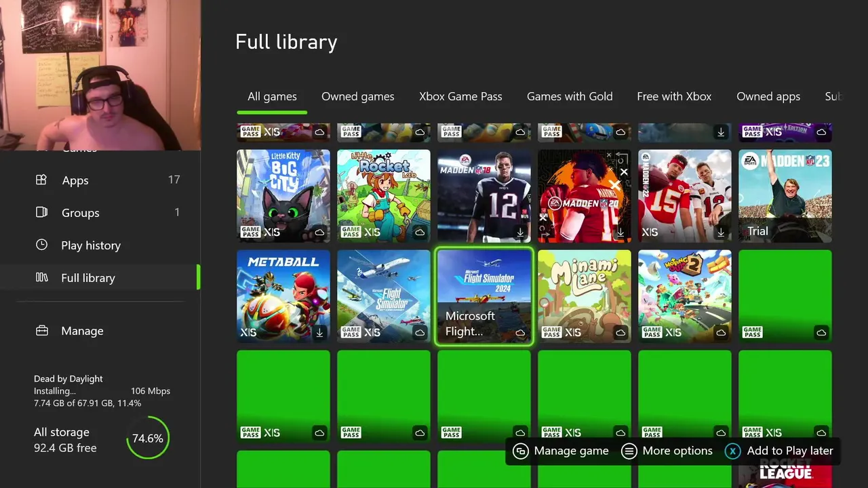Click the Full library books icon
This screenshot has height=488, width=868.
coord(41,277)
